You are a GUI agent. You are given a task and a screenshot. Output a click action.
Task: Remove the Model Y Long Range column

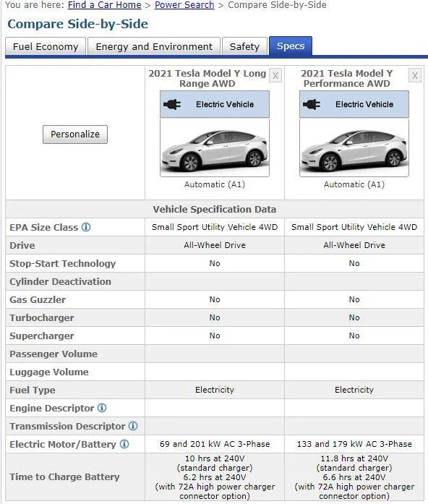click(x=275, y=75)
